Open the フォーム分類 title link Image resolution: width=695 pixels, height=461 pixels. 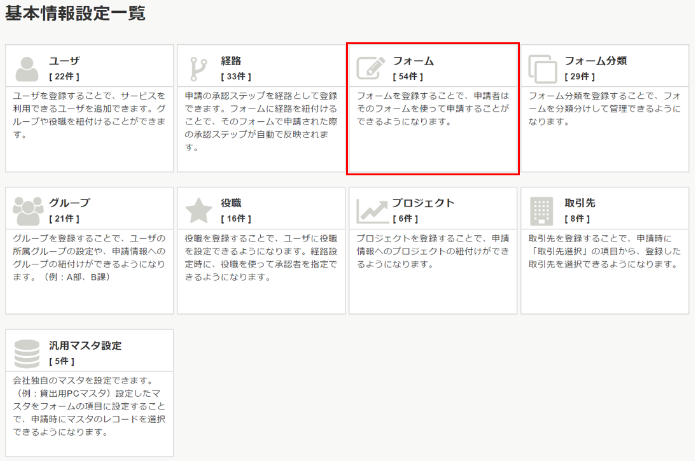pyautogui.click(x=595, y=60)
